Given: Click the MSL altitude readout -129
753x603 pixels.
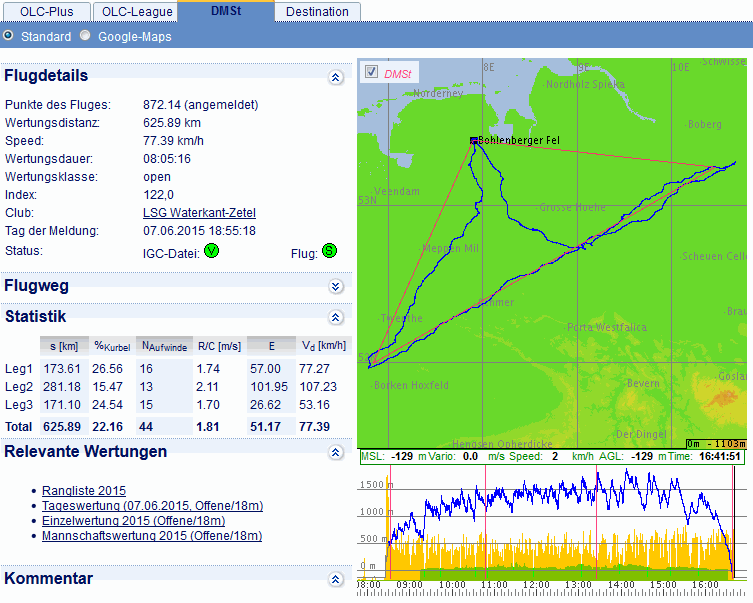Looking at the screenshot, I should (x=402, y=456).
